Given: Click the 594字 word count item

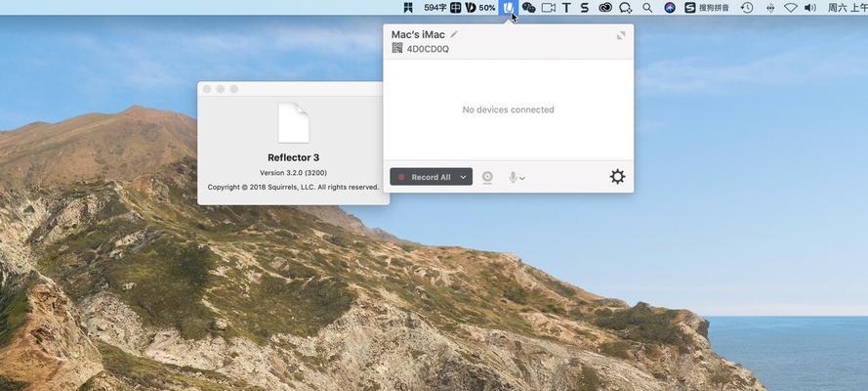Looking at the screenshot, I should [x=435, y=7].
